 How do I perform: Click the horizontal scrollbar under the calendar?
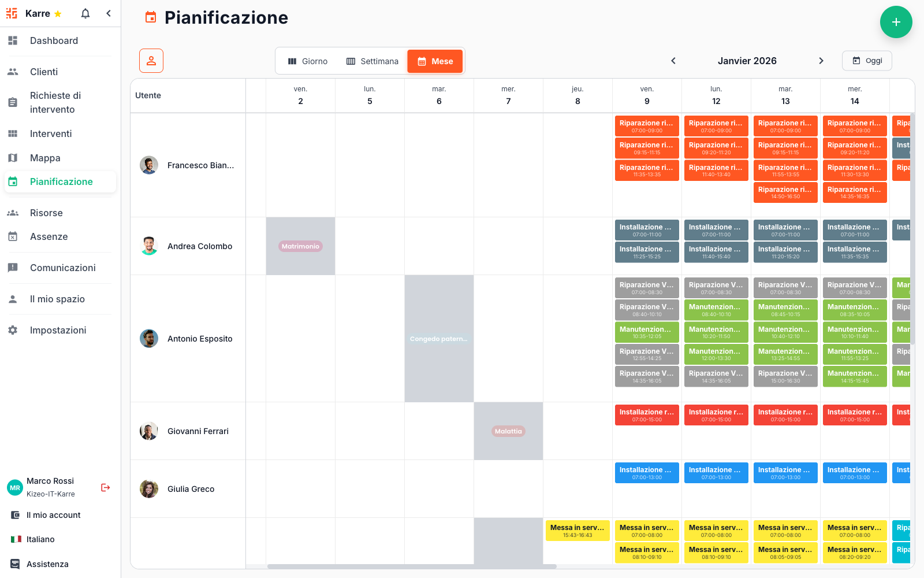pos(411,566)
